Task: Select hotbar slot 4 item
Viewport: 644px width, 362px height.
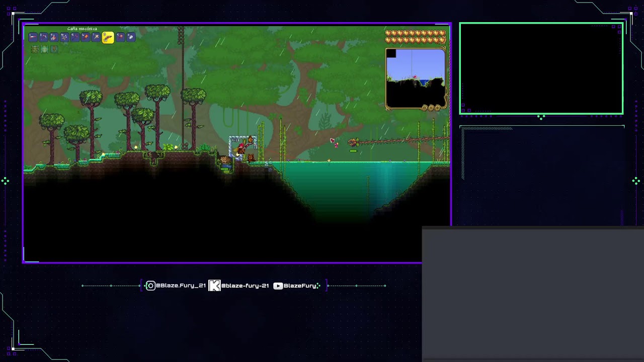Action: [x=64, y=37]
